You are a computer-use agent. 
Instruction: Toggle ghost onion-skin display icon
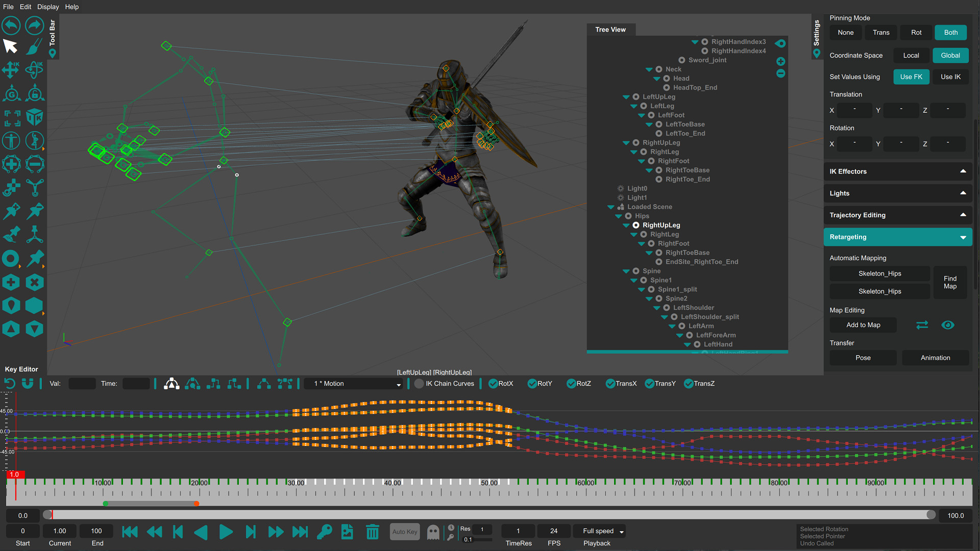[x=433, y=532]
